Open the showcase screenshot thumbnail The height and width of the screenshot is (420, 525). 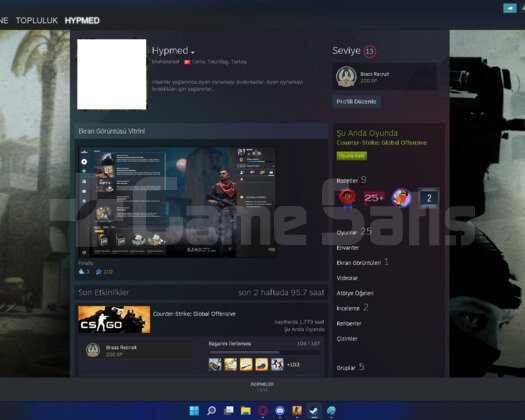(177, 202)
